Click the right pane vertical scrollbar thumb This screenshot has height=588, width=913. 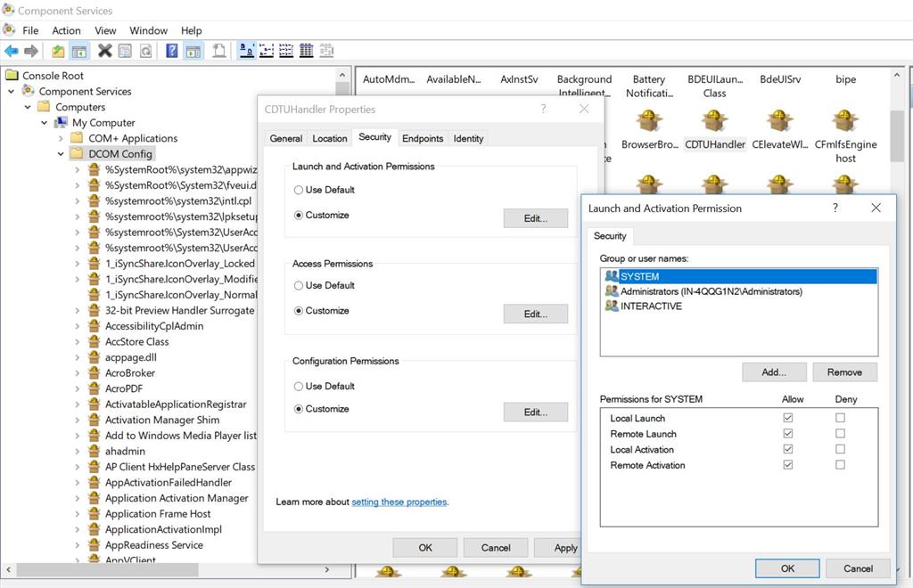click(897, 135)
